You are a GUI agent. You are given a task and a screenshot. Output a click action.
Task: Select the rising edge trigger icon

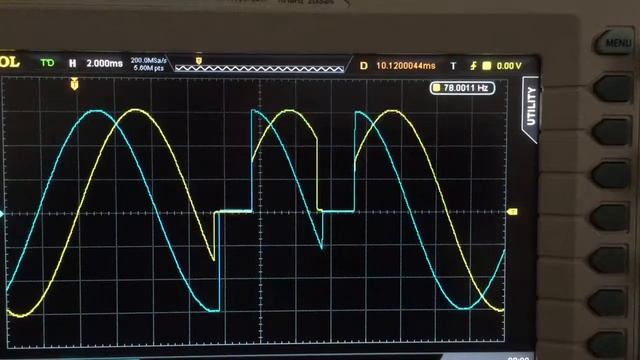[x=473, y=65]
